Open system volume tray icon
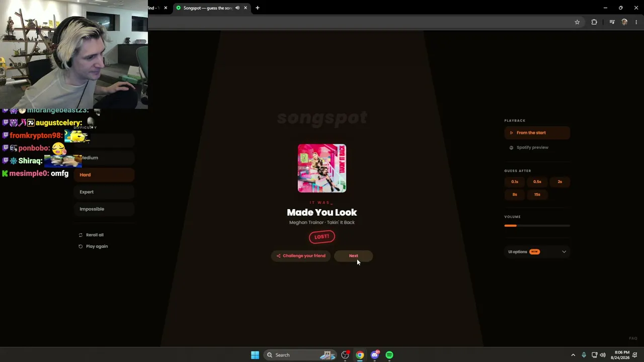The image size is (644, 362). pos(603,355)
